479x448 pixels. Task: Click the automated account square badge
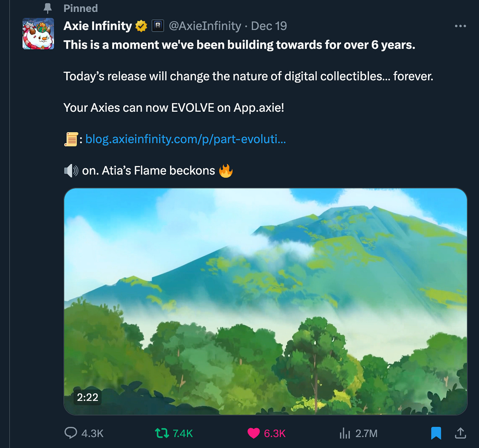(x=158, y=26)
